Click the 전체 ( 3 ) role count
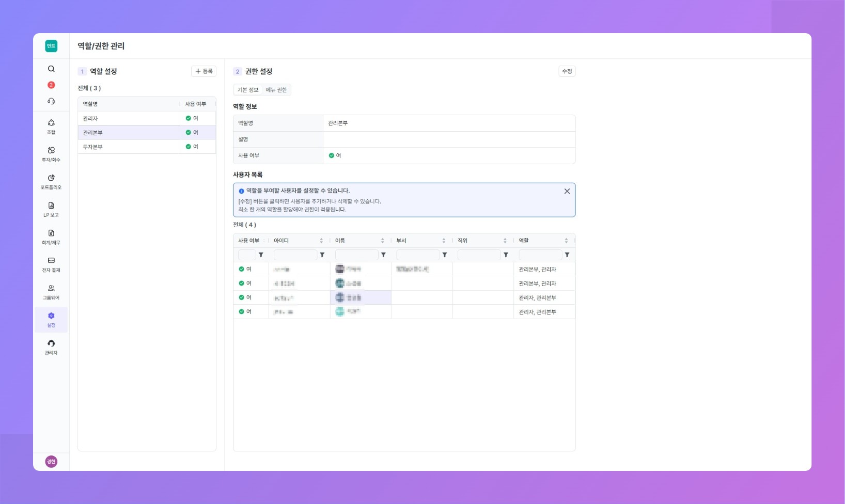845x504 pixels. (x=89, y=88)
